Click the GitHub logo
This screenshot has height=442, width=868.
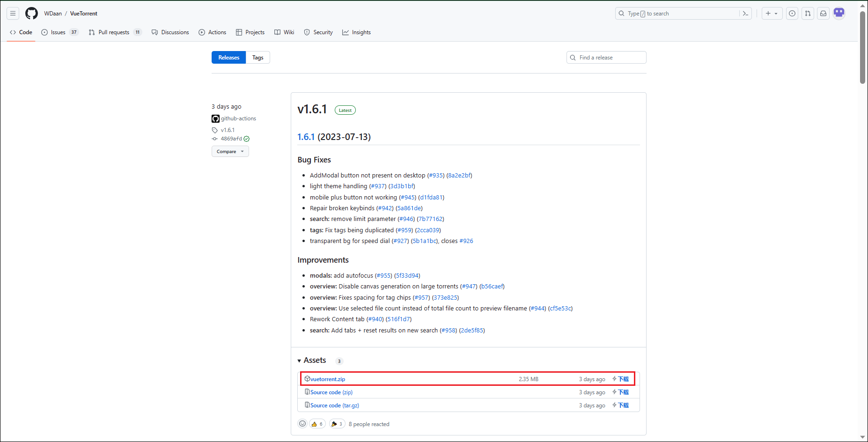point(31,14)
